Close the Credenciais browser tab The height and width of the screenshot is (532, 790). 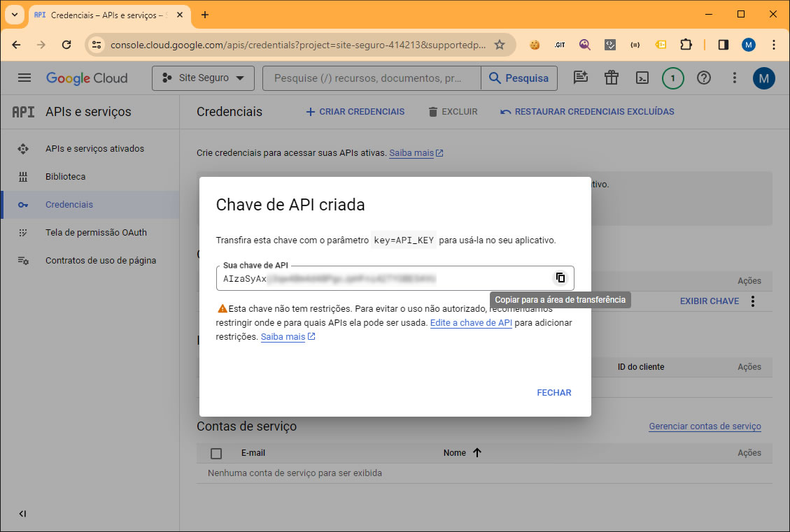point(180,15)
